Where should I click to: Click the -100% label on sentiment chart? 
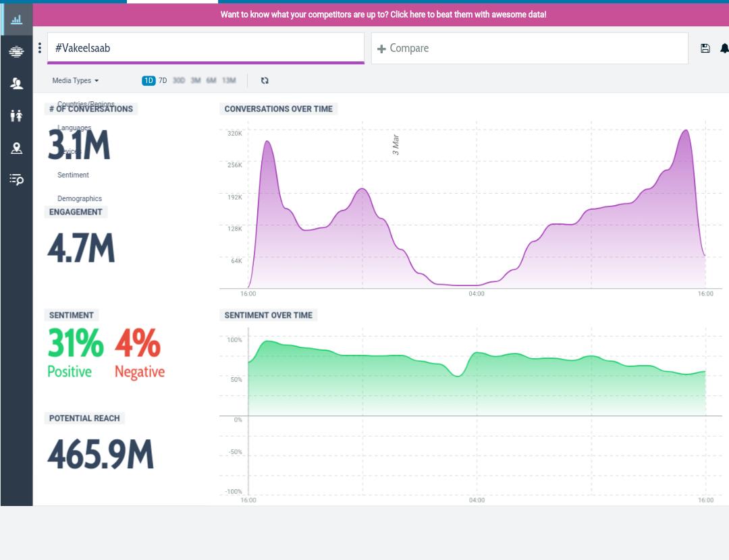pyautogui.click(x=234, y=491)
